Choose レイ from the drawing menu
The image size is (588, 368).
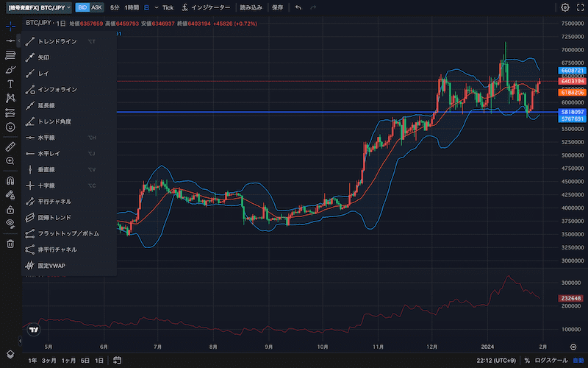click(69, 74)
